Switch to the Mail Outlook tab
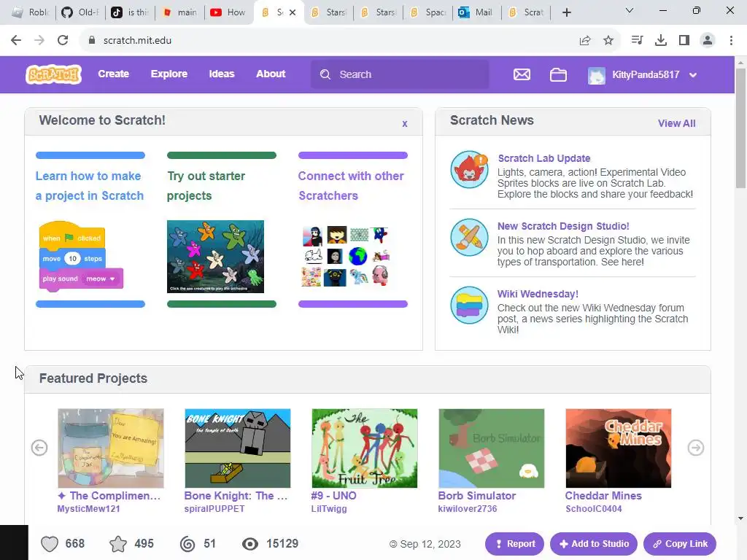The width and height of the screenshot is (747, 560). click(x=476, y=12)
